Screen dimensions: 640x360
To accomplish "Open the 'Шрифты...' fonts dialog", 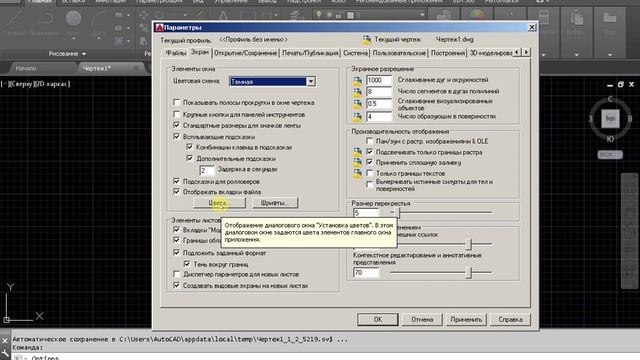I will [x=274, y=203].
